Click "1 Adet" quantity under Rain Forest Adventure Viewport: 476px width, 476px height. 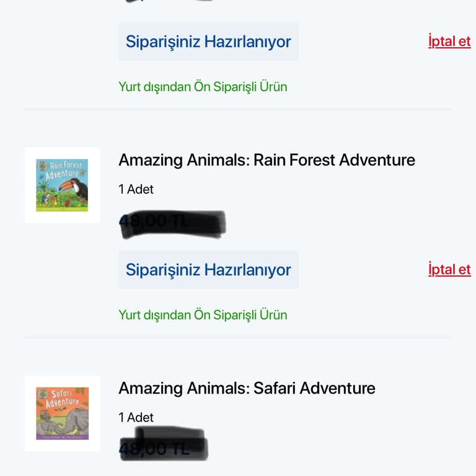coord(136,190)
